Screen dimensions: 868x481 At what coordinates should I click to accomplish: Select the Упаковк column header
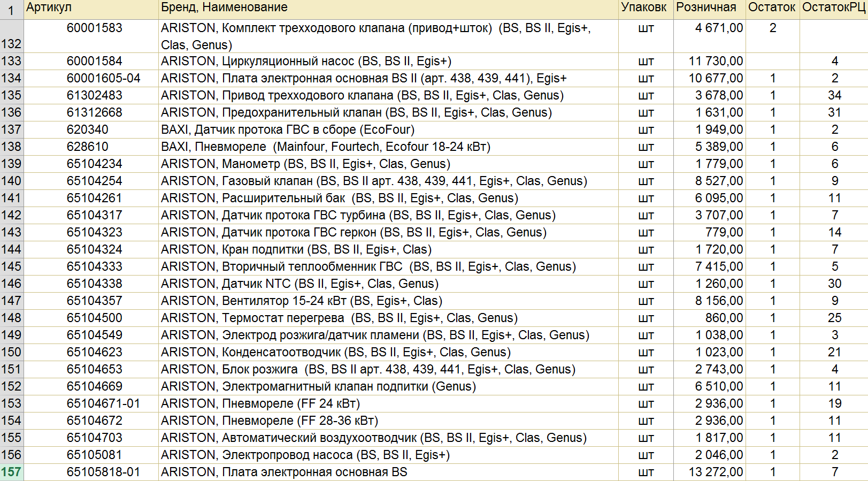point(646,9)
